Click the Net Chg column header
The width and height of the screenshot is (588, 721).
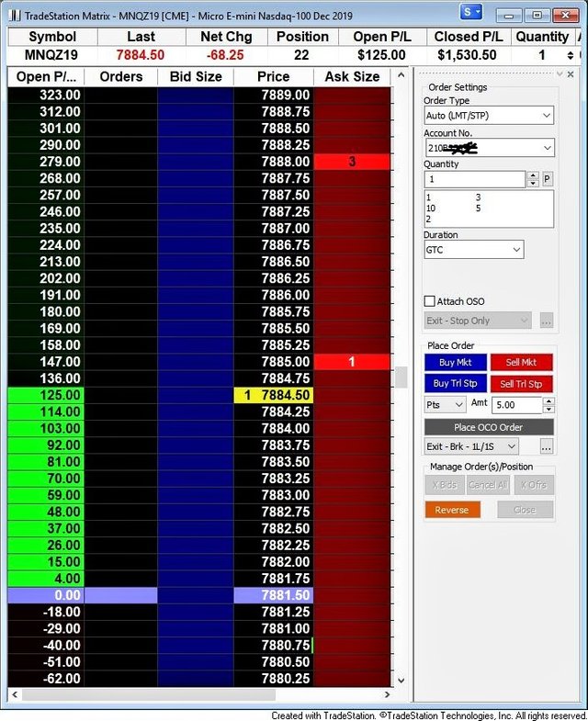coord(226,37)
